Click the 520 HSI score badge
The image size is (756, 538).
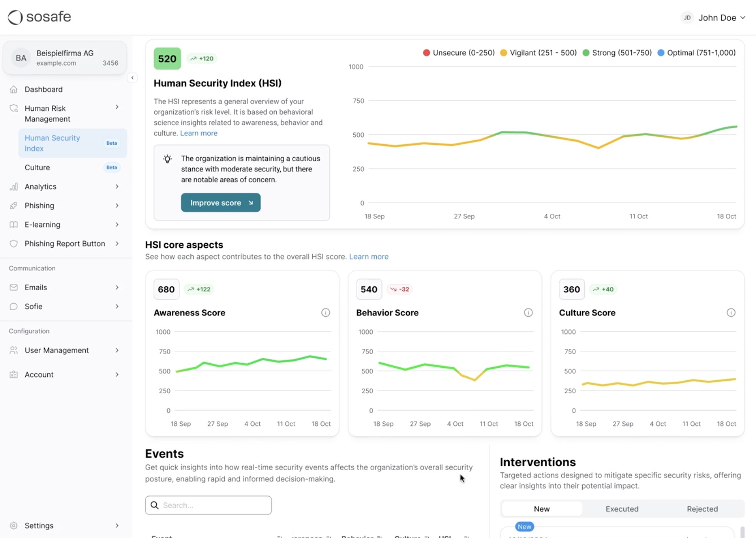(167, 59)
